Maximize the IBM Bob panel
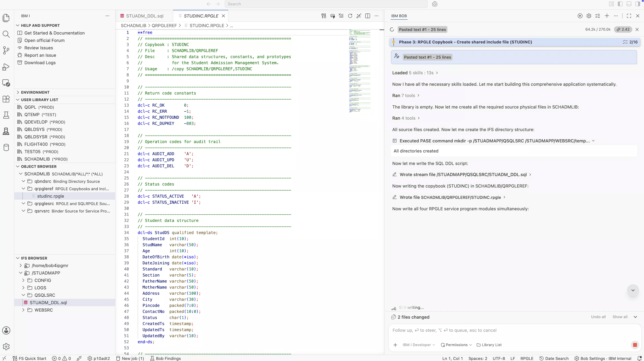 click(629, 16)
